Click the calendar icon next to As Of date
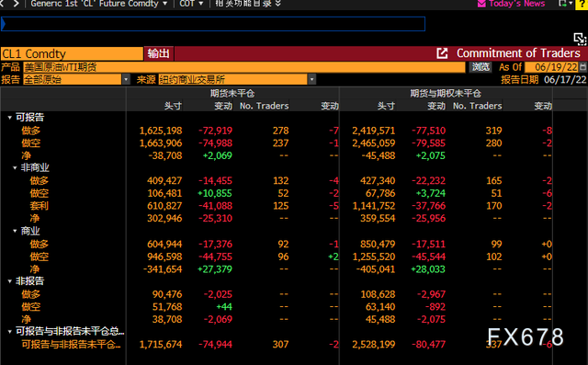 [582, 67]
